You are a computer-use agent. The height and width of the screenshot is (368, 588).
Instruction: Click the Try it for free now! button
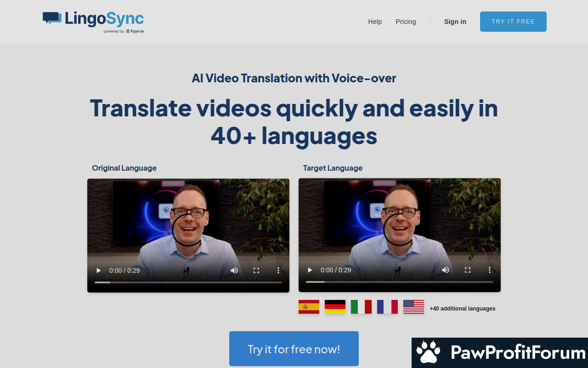click(x=294, y=349)
